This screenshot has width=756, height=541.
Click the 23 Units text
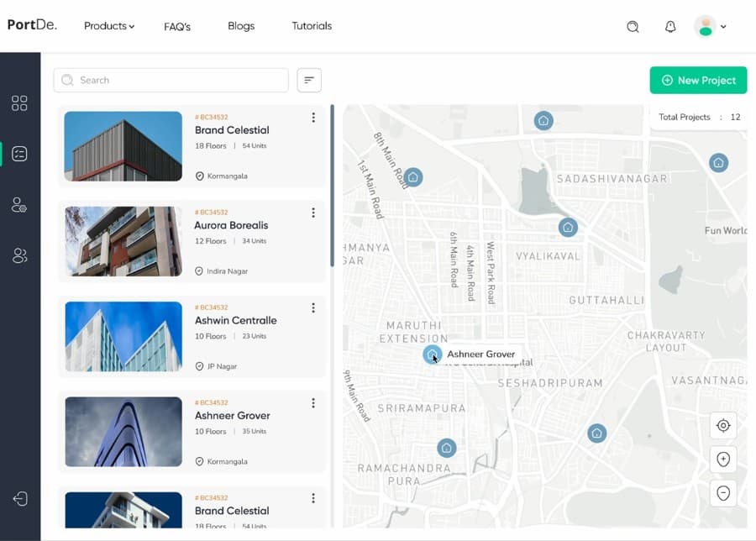(x=254, y=336)
